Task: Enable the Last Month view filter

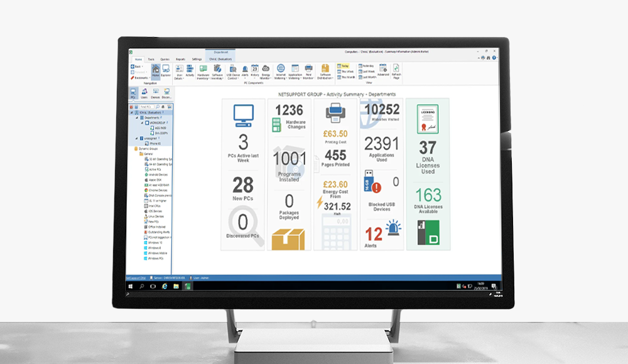Action: 368,76
